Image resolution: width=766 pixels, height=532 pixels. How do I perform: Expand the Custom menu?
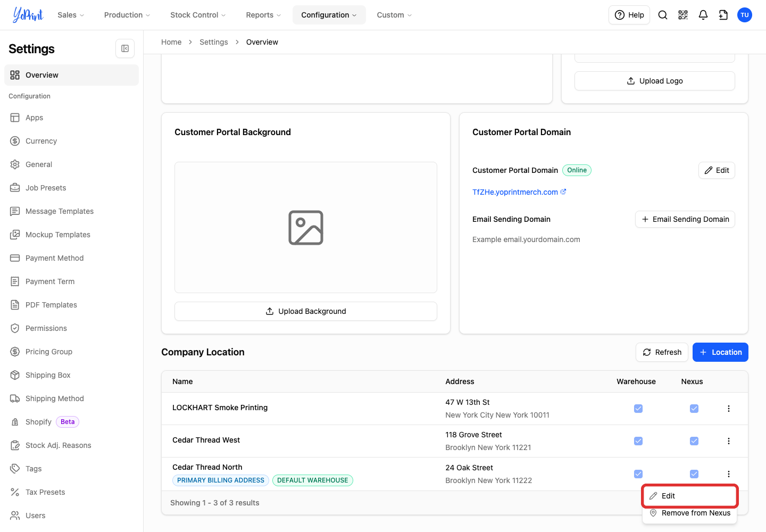[x=394, y=15]
